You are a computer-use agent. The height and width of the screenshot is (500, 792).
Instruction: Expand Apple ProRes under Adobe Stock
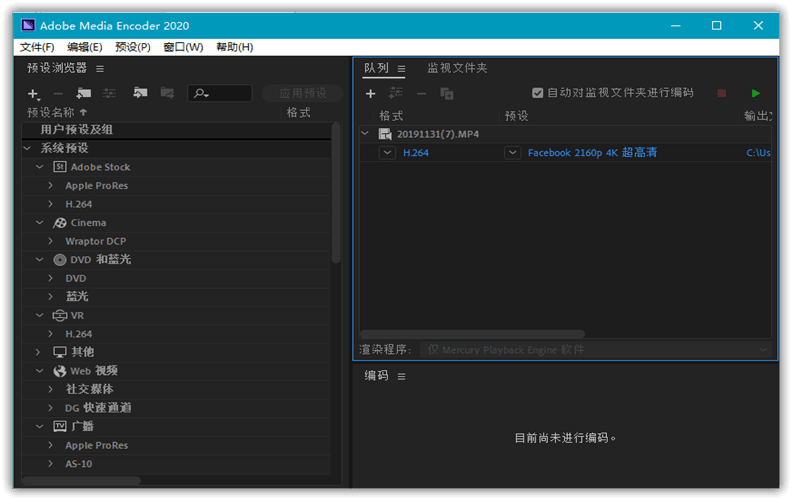coord(51,186)
